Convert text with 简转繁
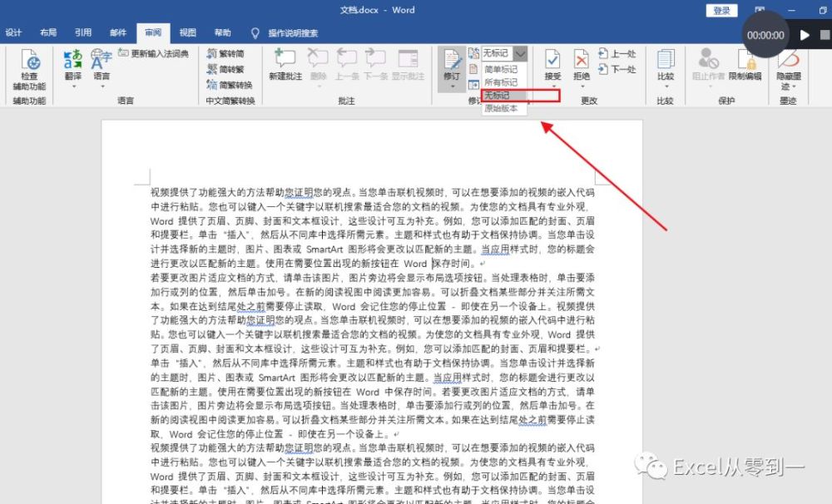 coord(225,69)
